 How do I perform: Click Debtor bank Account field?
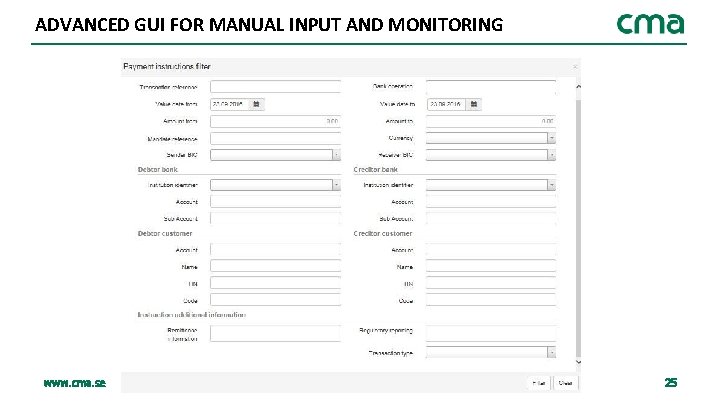(276, 202)
